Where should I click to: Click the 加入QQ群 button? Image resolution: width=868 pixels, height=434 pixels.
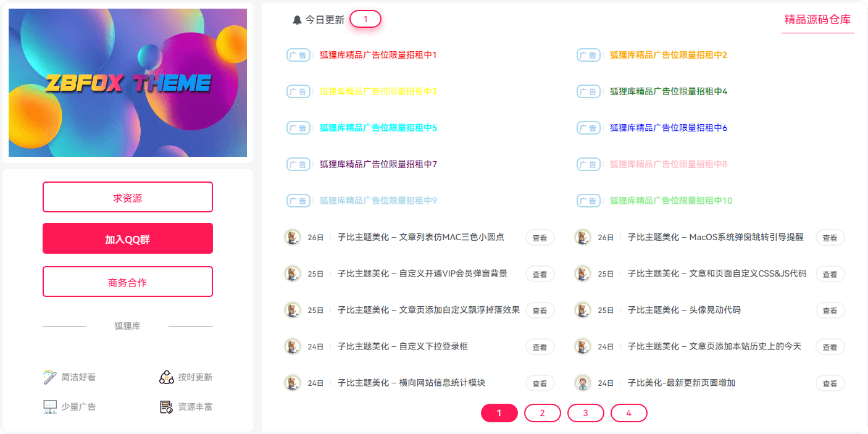(x=127, y=238)
